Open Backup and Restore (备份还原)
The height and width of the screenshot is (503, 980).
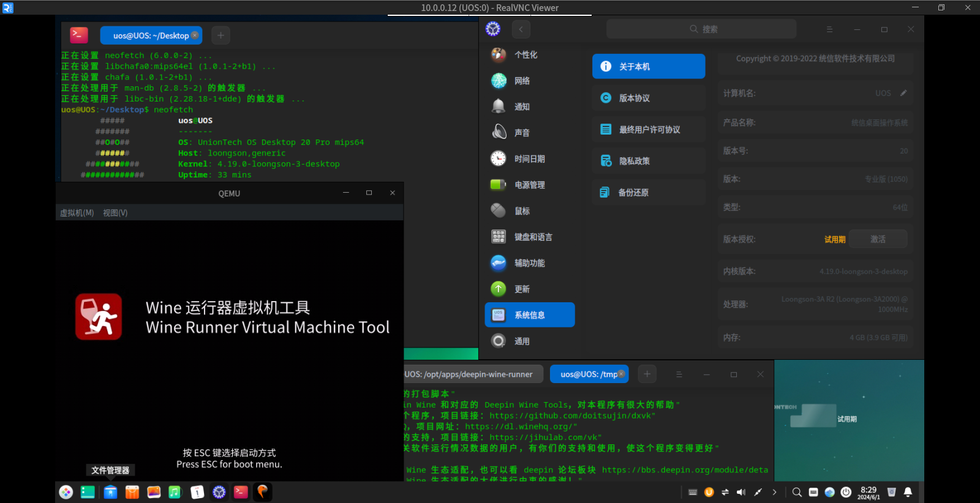[649, 193]
